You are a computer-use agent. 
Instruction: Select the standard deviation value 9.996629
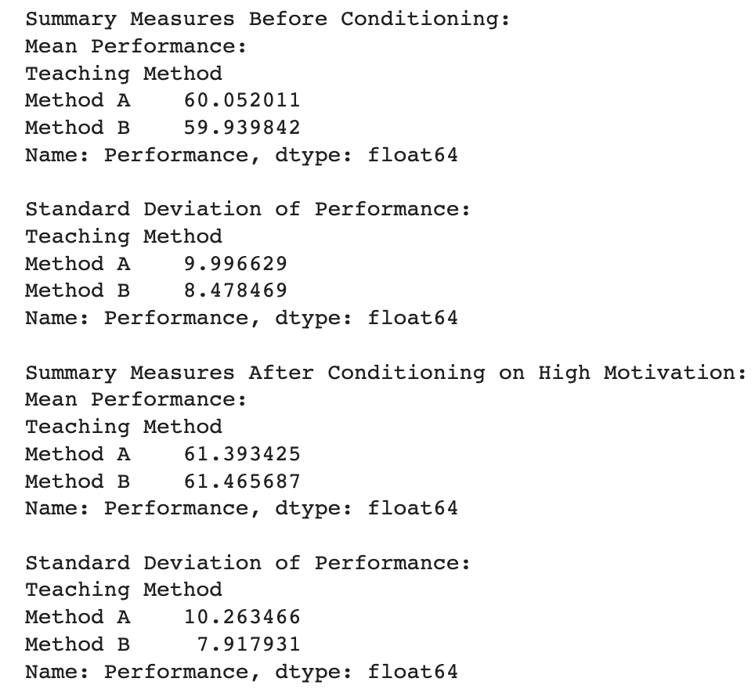[x=236, y=264]
